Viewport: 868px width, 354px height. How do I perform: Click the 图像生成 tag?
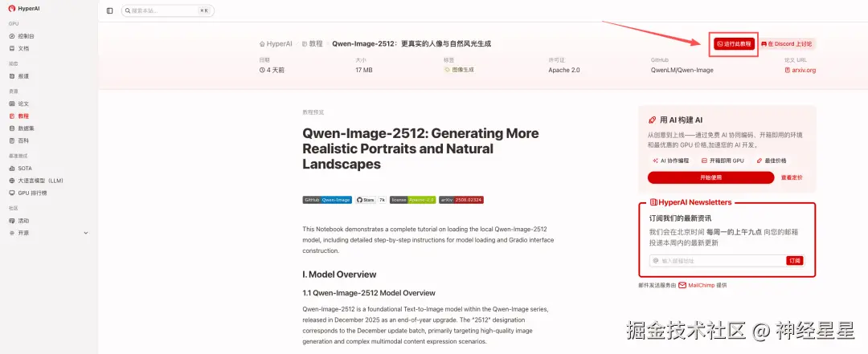[x=459, y=70]
